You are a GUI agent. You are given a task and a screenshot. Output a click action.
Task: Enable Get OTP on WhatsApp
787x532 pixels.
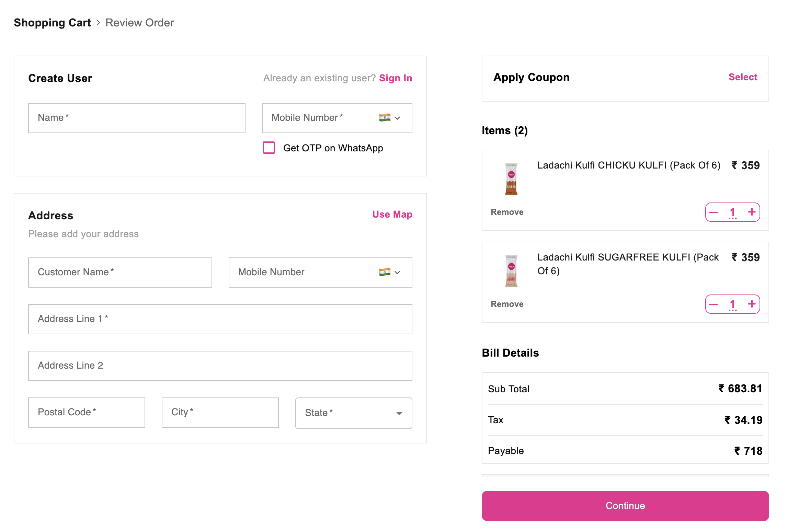269,148
